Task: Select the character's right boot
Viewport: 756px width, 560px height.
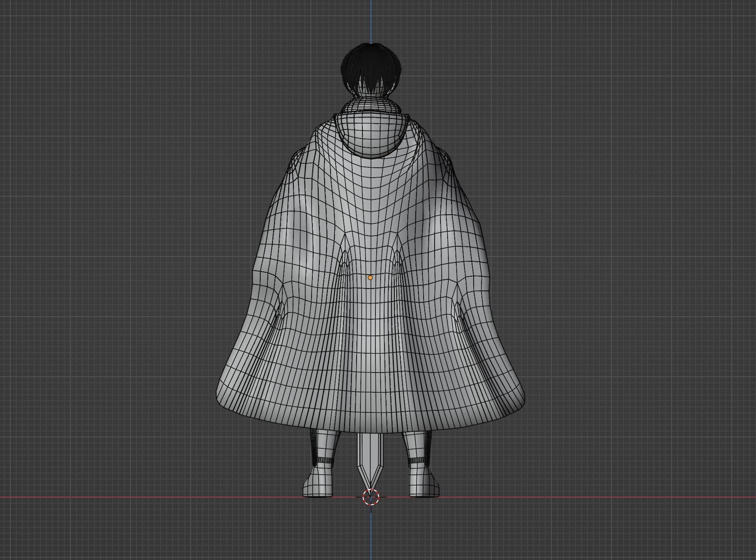Action: [x=424, y=481]
